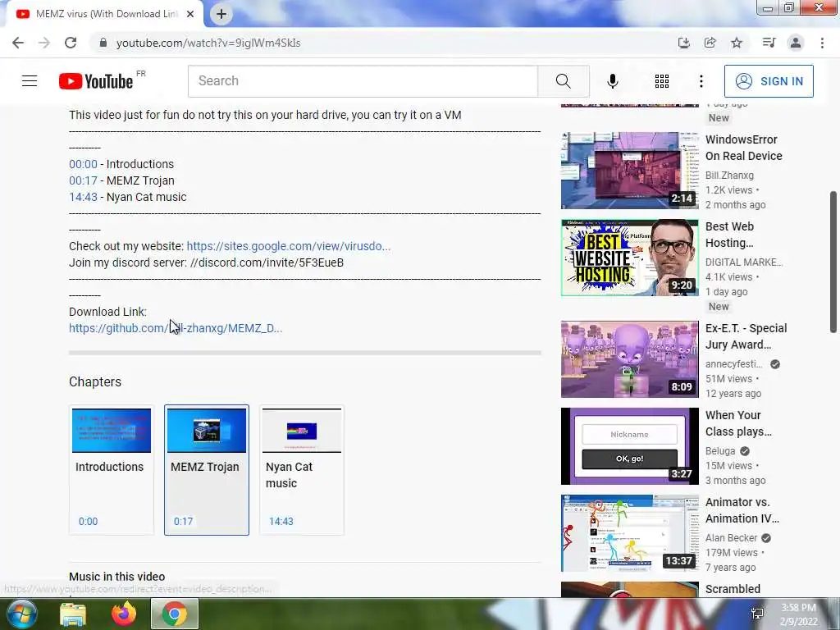Click the title 'Best Web Hosting…'
The width and height of the screenshot is (840, 630).
tap(729, 235)
